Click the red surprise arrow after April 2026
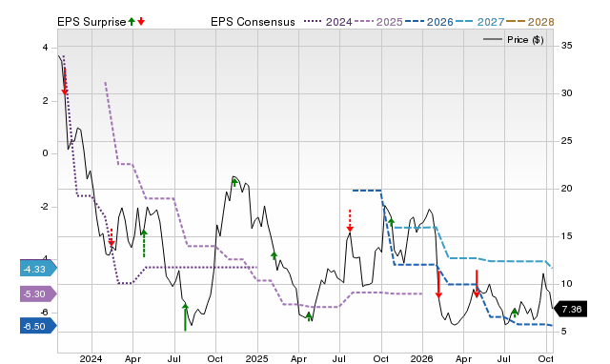The image size is (610, 364). tap(477, 284)
